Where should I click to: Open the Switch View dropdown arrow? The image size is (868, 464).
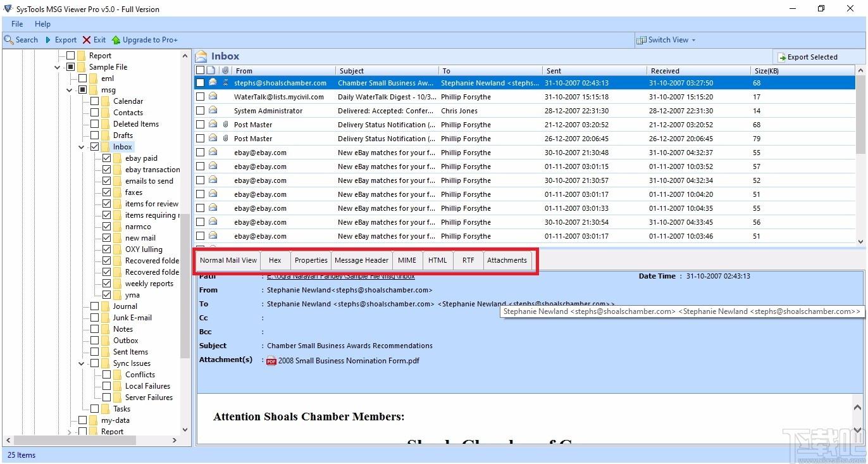pyautogui.click(x=693, y=40)
